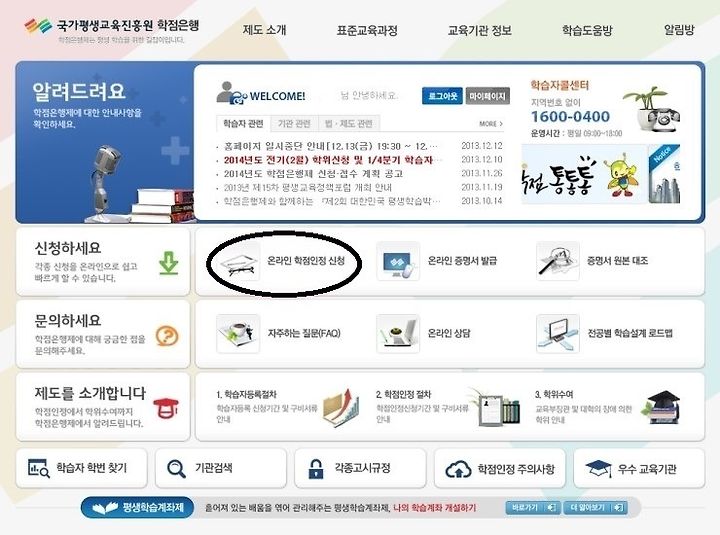Click the 학습자 학번 찾기 chart icon

[39, 468]
